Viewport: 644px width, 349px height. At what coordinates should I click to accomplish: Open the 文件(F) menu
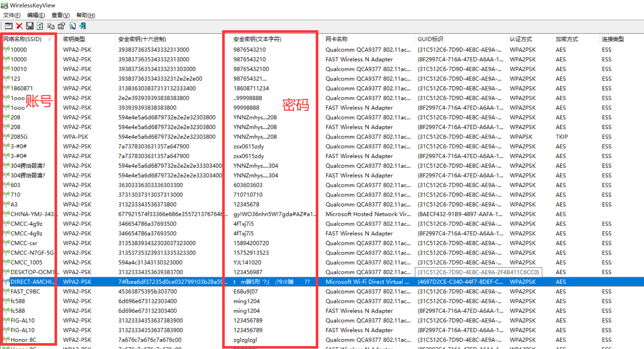click(12, 15)
